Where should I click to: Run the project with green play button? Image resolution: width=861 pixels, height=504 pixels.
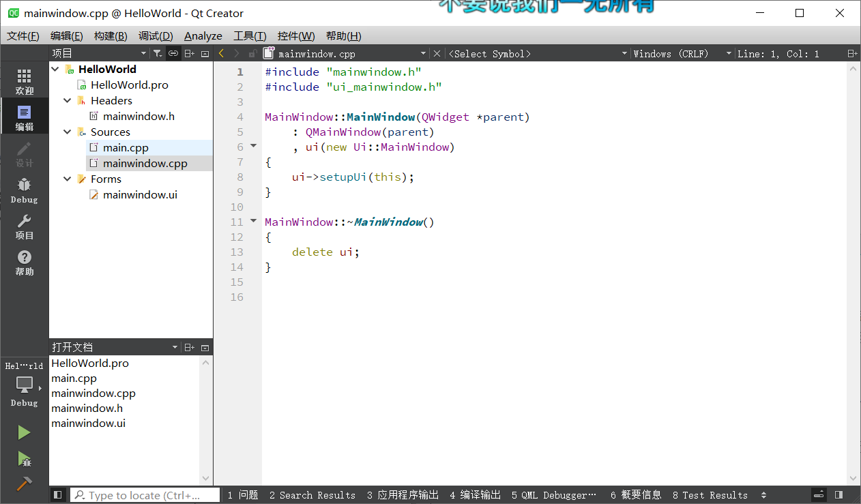tap(24, 432)
